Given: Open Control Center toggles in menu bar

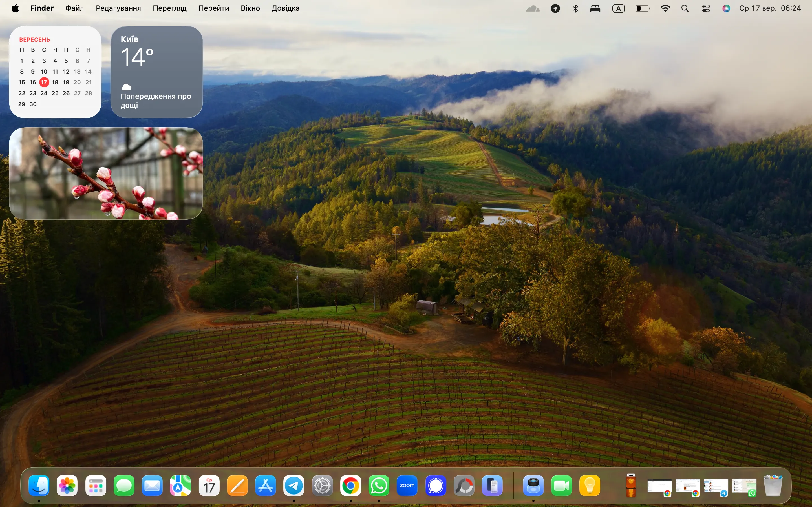Looking at the screenshot, I should click(x=706, y=8).
